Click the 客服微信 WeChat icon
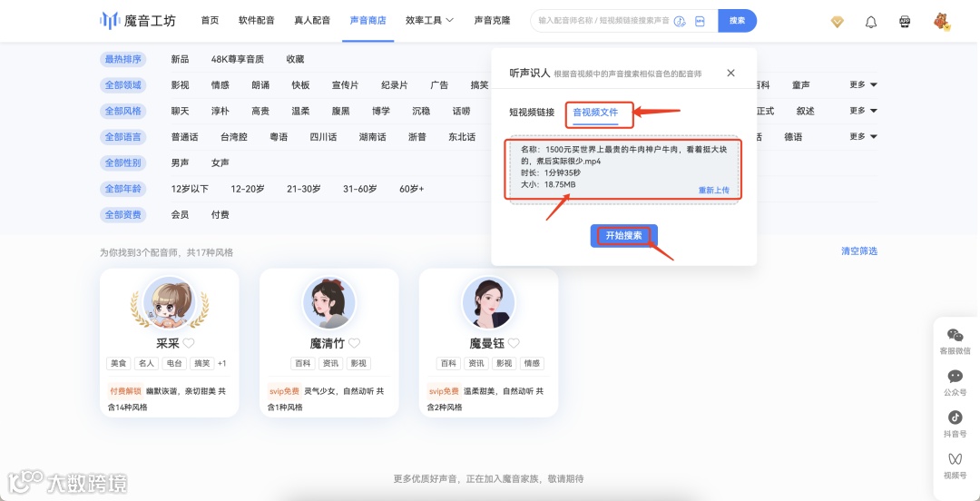This screenshot has width=980, height=501. pos(955,336)
